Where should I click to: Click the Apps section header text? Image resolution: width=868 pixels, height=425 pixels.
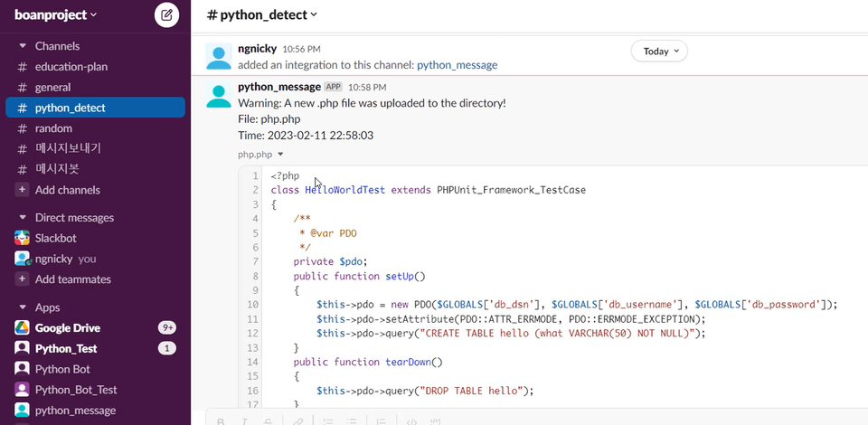tap(47, 307)
